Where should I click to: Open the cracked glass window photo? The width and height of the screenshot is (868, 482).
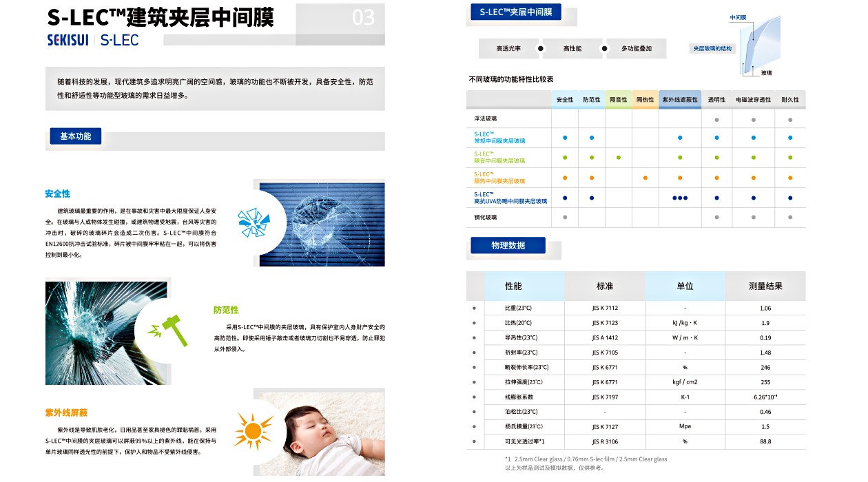coord(322,224)
